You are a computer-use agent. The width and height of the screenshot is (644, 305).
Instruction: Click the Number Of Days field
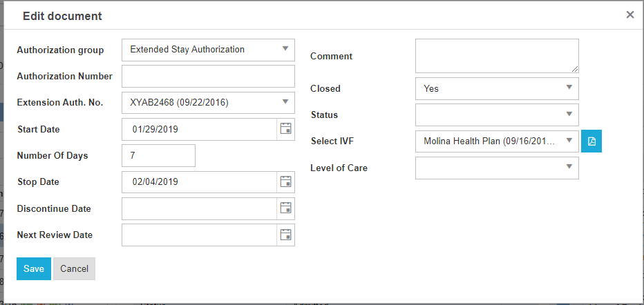pos(158,156)
